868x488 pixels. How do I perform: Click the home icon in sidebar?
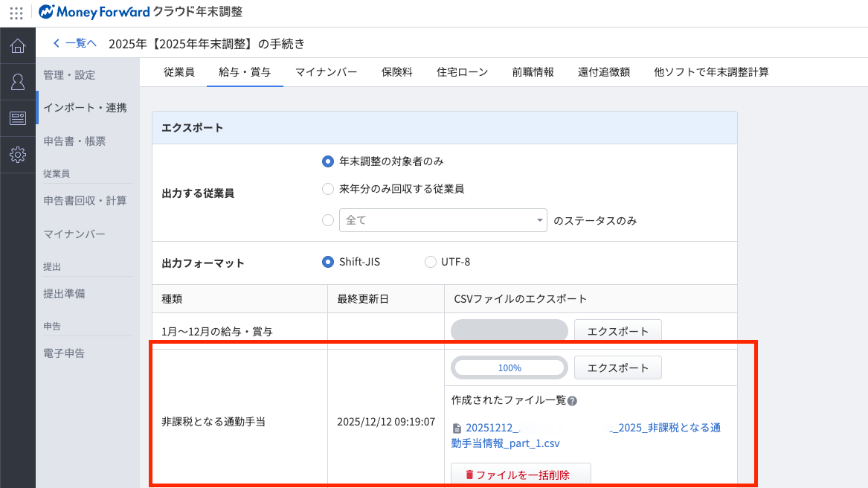[18, 46]
